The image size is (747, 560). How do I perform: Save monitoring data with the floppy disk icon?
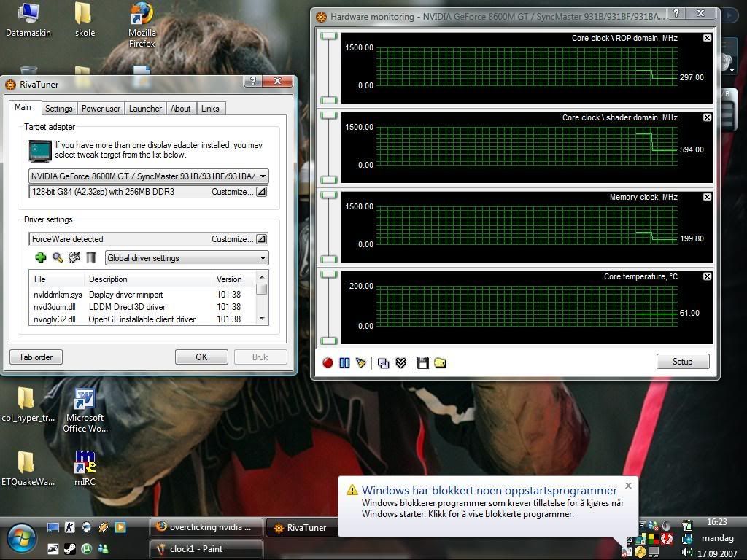point(422,363)
